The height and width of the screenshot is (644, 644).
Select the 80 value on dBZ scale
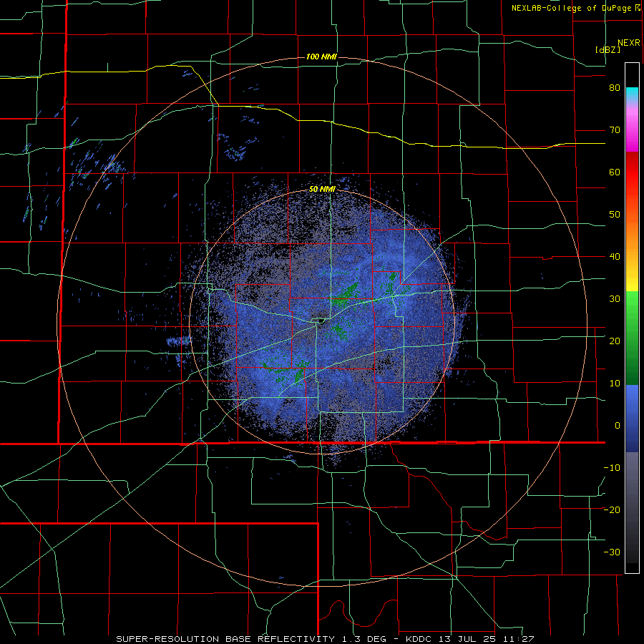[x=615, y=88]
